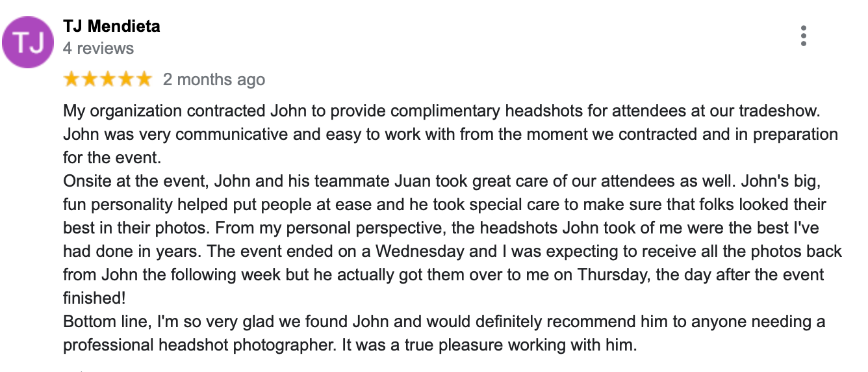Click the word 'finished!' in the review
Image resolution: width=868 pixels, height=372 pixels.
pyautogui.click(x=94, y=297)
